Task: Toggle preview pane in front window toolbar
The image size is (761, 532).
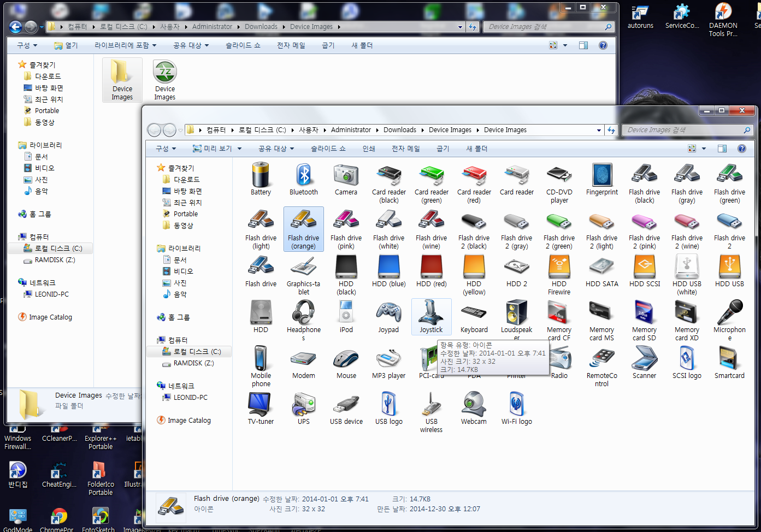Action: (722, 149)
